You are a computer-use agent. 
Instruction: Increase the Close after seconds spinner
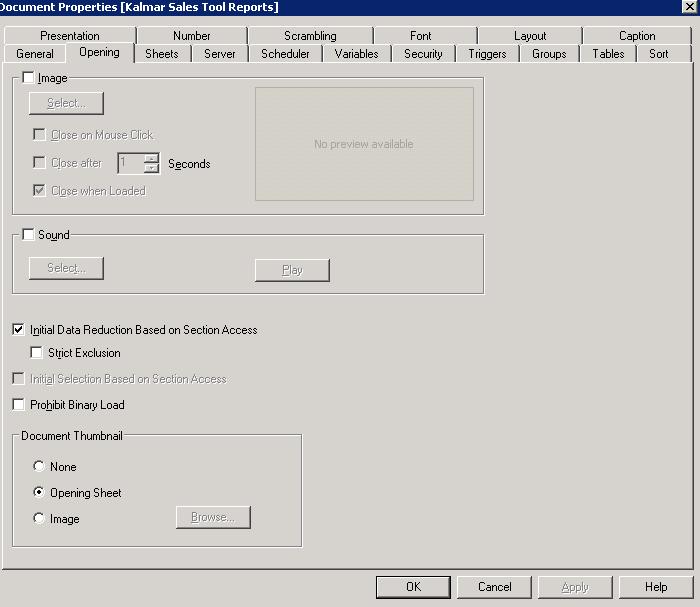click(152, 158)
